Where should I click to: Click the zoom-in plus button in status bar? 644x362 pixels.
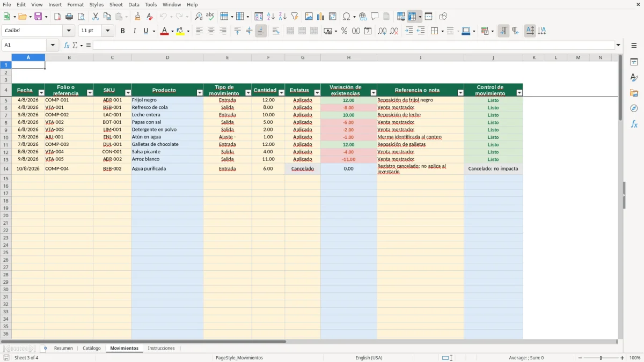click(622, 358)
